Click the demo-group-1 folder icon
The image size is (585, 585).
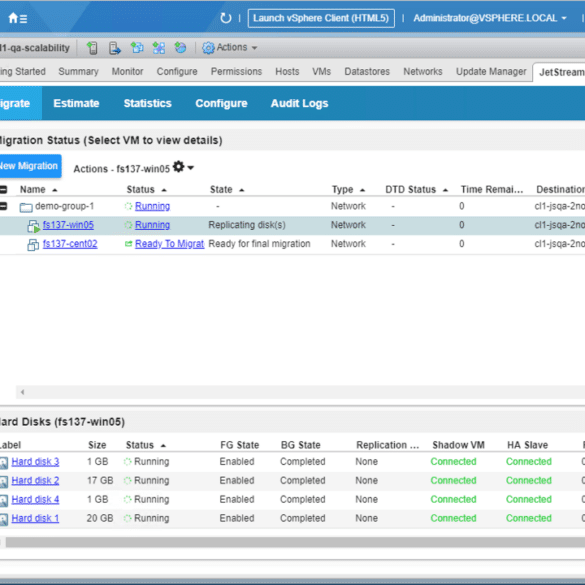(26, 207)
